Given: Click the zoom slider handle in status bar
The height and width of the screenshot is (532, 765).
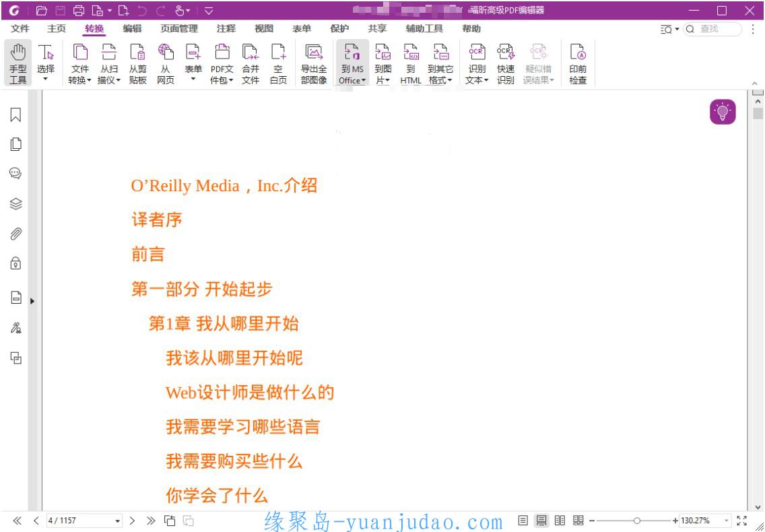Looking at the screenshot, I should tap(636, 521).
